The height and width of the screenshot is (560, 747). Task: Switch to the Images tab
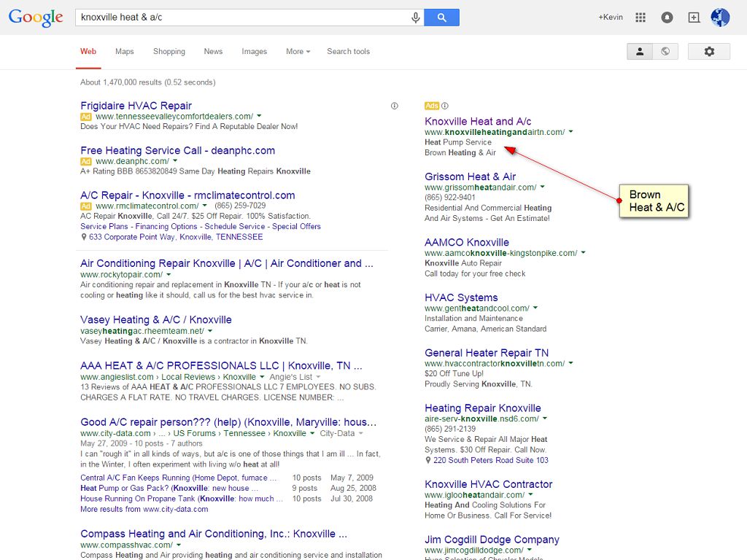254,52
